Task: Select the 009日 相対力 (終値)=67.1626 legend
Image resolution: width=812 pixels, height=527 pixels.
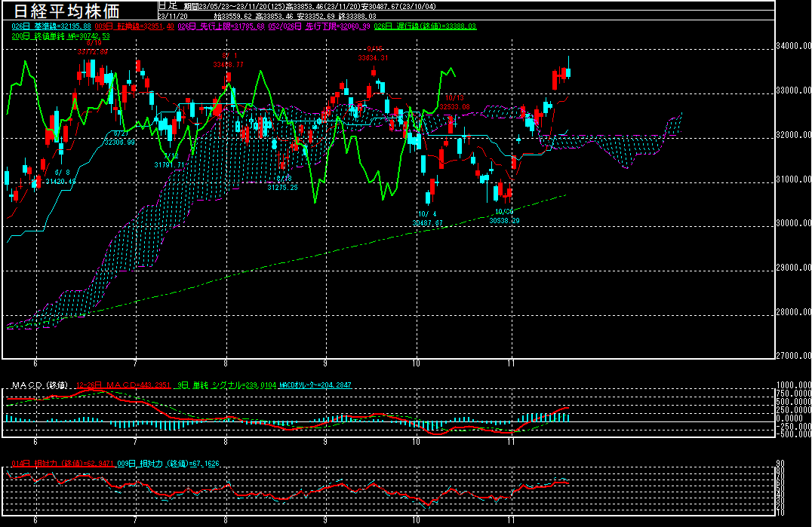Action: 168,464
